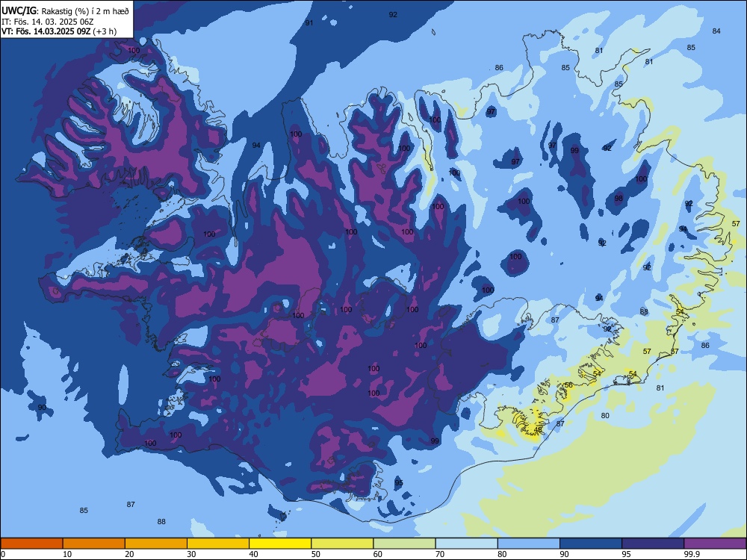Select the 90–95% medium blue legend swatch
747x560 pixels.
point(591,544)
